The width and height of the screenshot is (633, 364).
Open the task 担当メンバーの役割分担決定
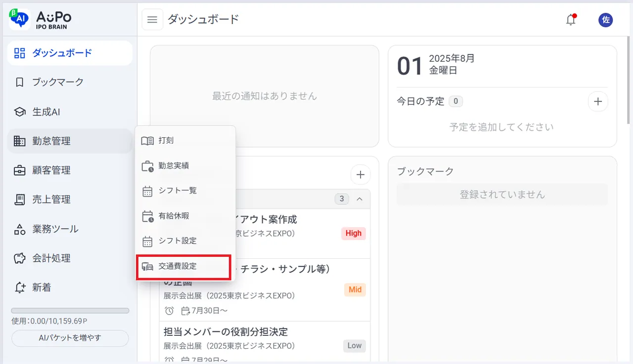coord(226,331)
